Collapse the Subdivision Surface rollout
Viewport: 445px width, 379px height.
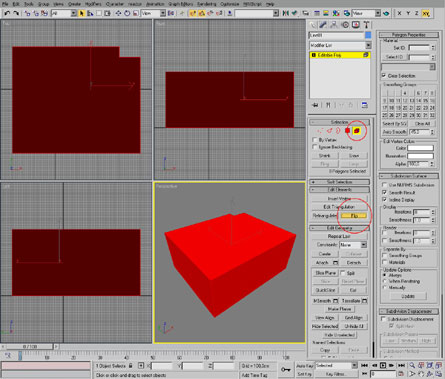(x=409, y=176)
